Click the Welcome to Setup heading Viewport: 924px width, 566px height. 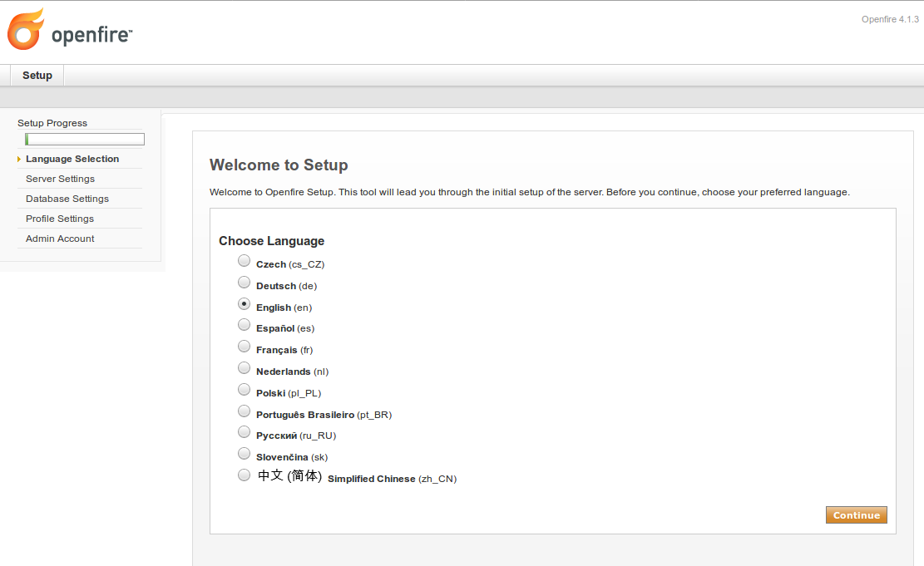(x=279, y=165)
